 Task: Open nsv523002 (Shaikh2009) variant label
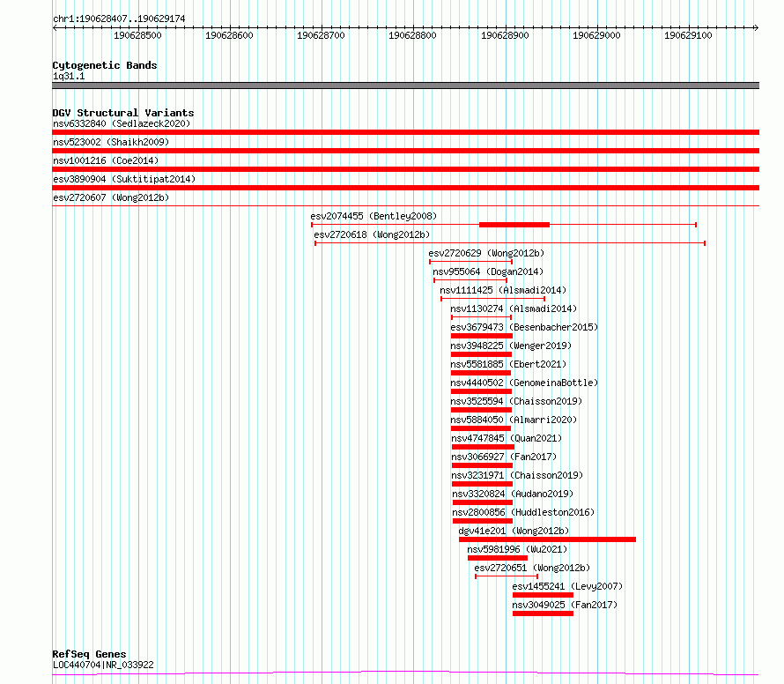coord(111,142)
